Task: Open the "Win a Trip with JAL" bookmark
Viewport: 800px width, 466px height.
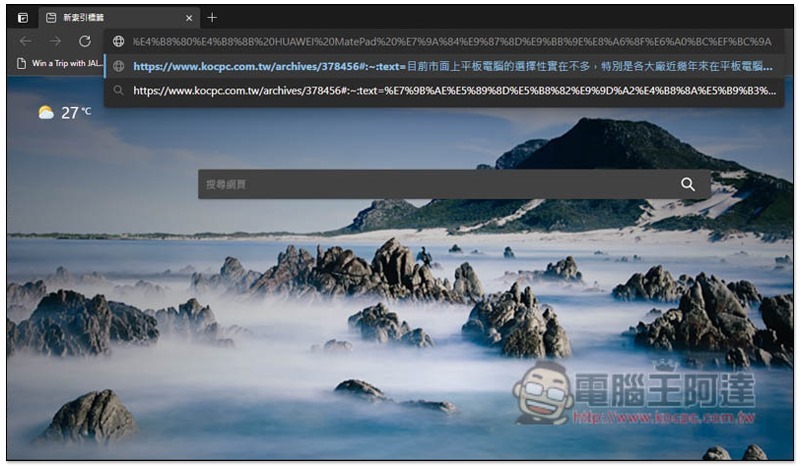Action: pos(60,63)
